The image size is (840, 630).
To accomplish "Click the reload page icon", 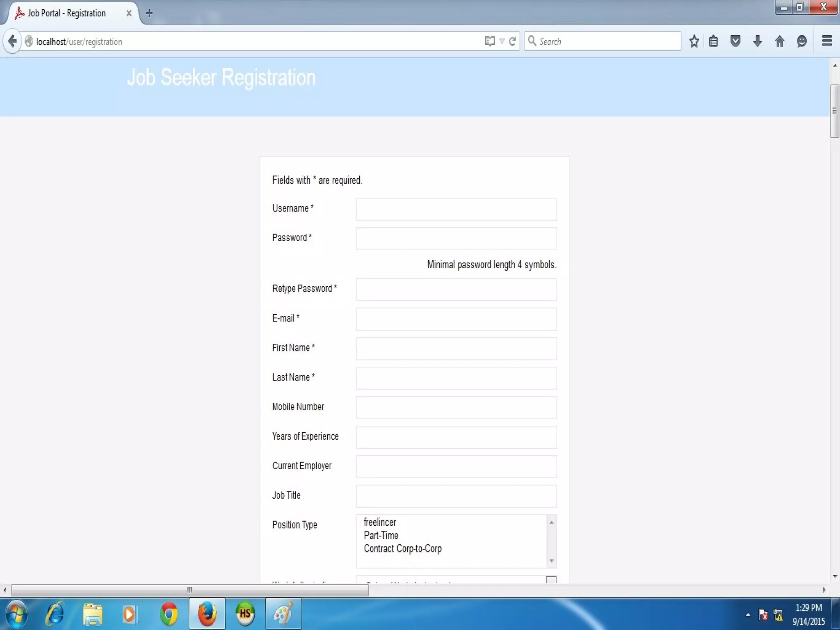I will [x=512, y=41].
